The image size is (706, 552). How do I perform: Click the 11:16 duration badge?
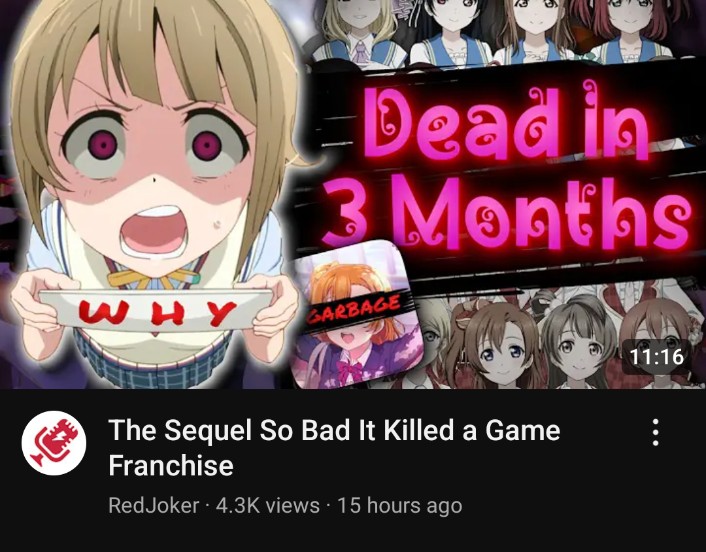[656, 357]
